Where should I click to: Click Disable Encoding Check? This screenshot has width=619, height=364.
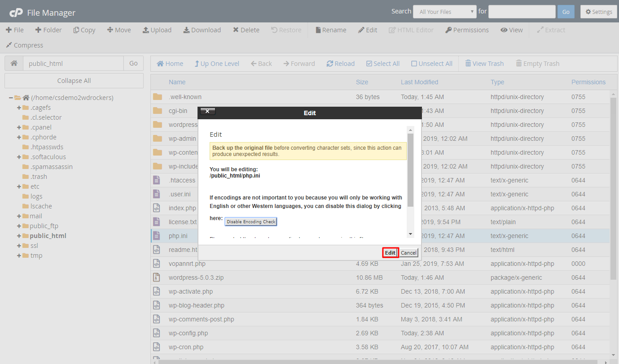[x=250, y=221]
